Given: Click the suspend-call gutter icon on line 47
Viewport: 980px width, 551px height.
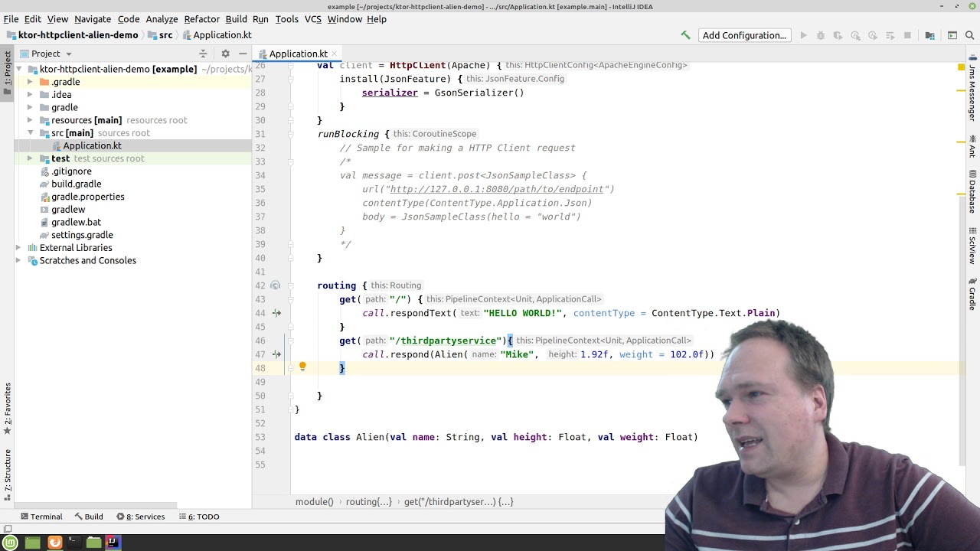Looking at the screenshot, I should (x=276, y=354).
